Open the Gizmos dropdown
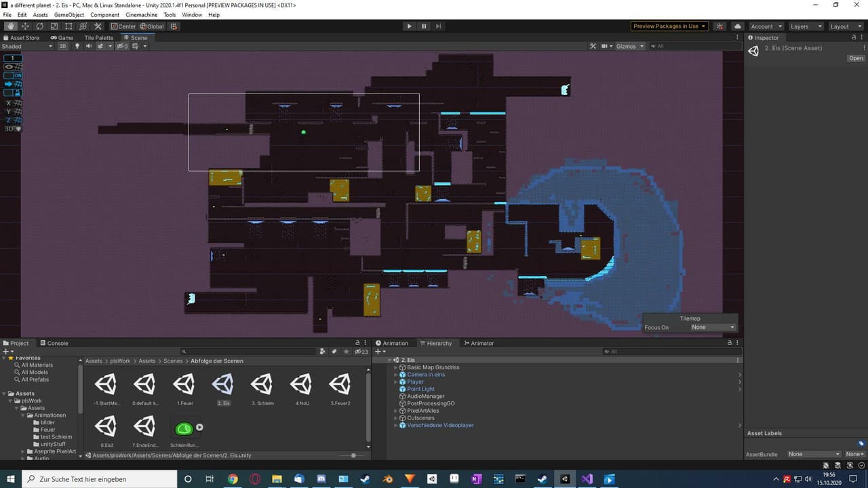 [x=629, y=46]
